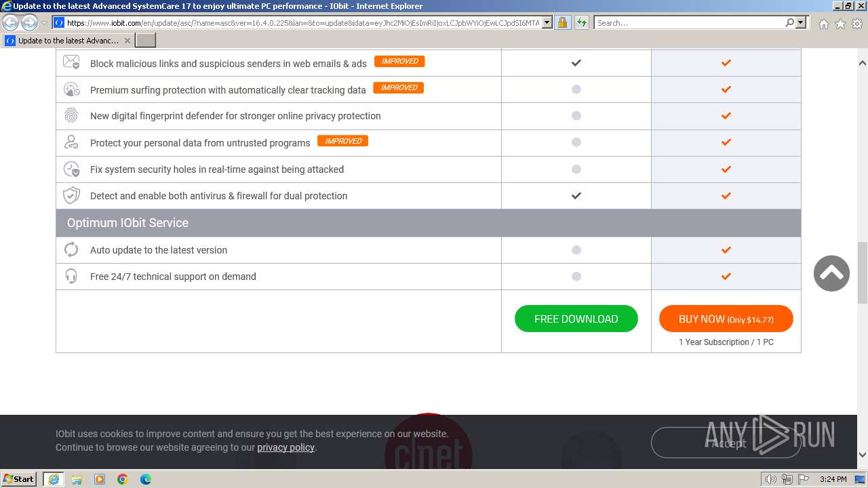Click in the Search... input field
The height and width of the screenshot is (488, 868).
(689, 22)
